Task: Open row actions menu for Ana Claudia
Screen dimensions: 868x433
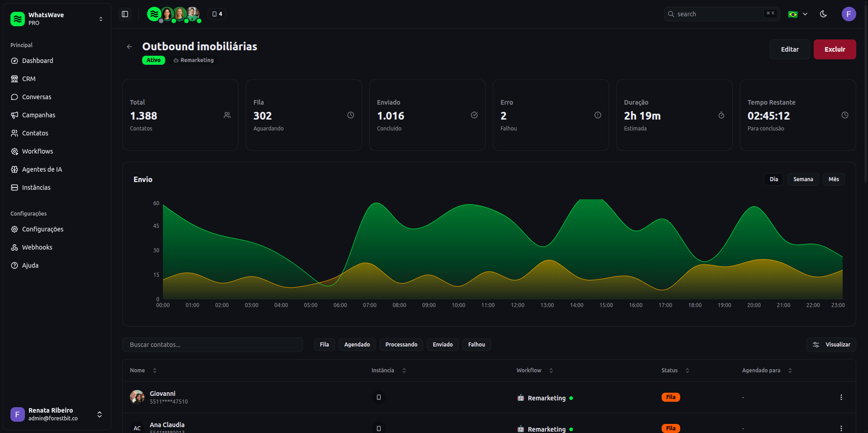Action: click(x=841, y=428)
